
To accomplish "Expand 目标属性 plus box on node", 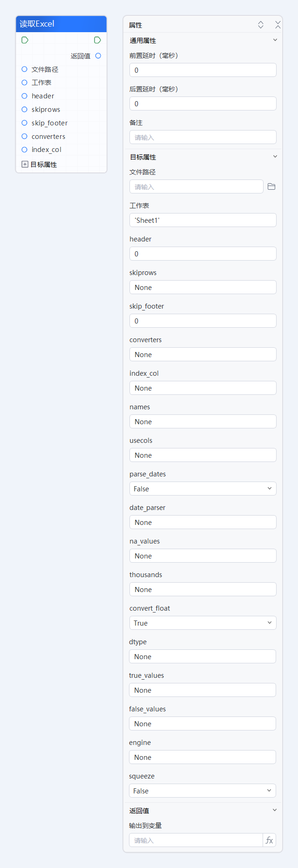I will (x=25, y=165).
